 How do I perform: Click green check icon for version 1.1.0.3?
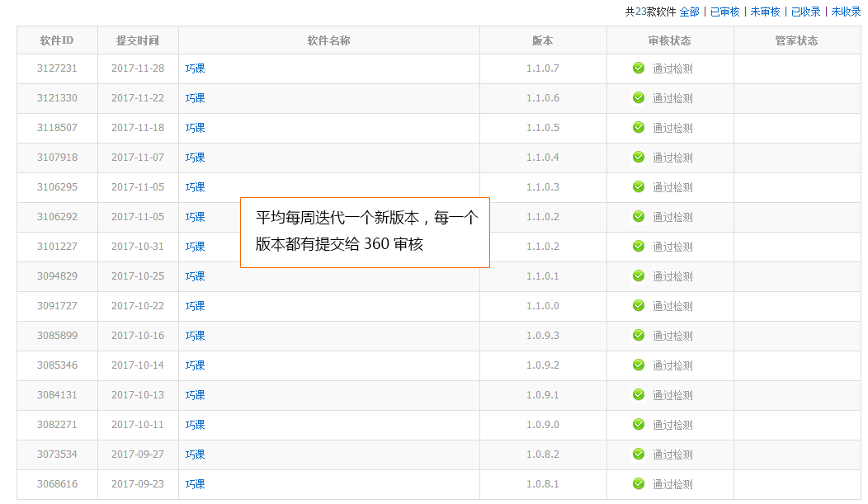[x=639, y=187]
